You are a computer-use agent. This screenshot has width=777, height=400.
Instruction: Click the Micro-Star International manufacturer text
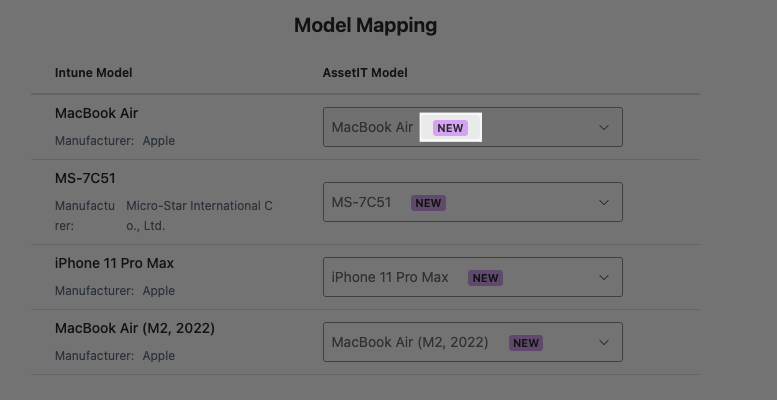pos(198,207)
